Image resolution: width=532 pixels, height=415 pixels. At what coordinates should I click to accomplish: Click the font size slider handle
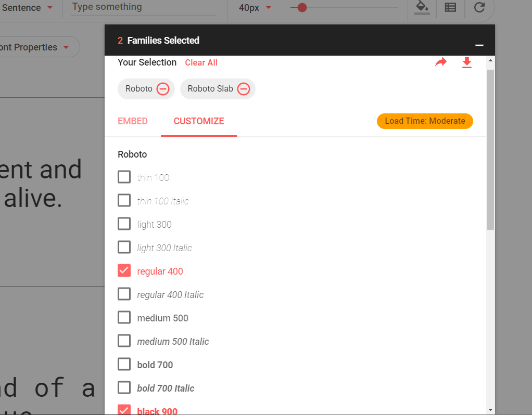tap(302, 7)
